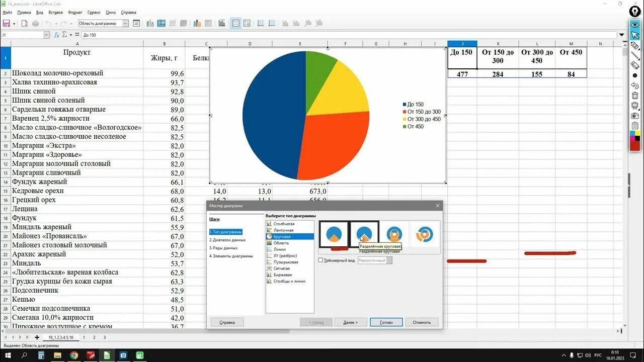Go to step 3 Ряды данных
644x362 pixels.
[x=223, y=248]
